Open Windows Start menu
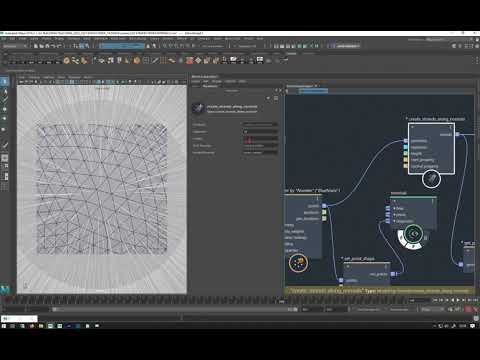Image resolution: width=480 pixels, height=360 pixels. tap(4, 326)
